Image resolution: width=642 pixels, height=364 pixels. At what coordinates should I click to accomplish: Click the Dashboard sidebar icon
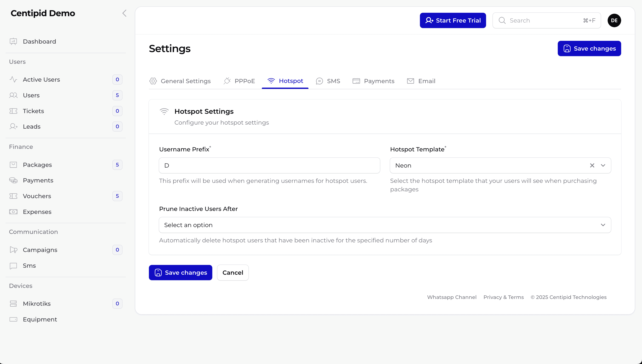(14, 41)
